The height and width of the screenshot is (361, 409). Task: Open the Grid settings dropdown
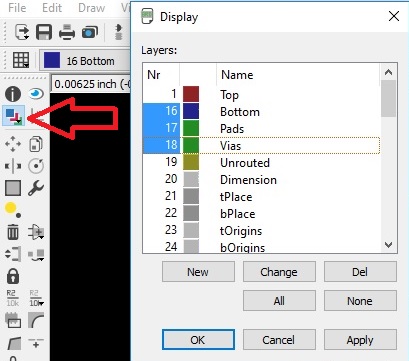coord(21,60)
